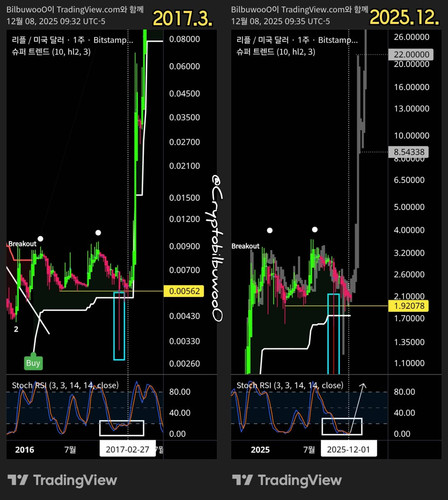Image resolution: width=448 pixels, height=500 pixels.
Task: Click the yellow 2025.12. title label
Action: click(404, 17)
